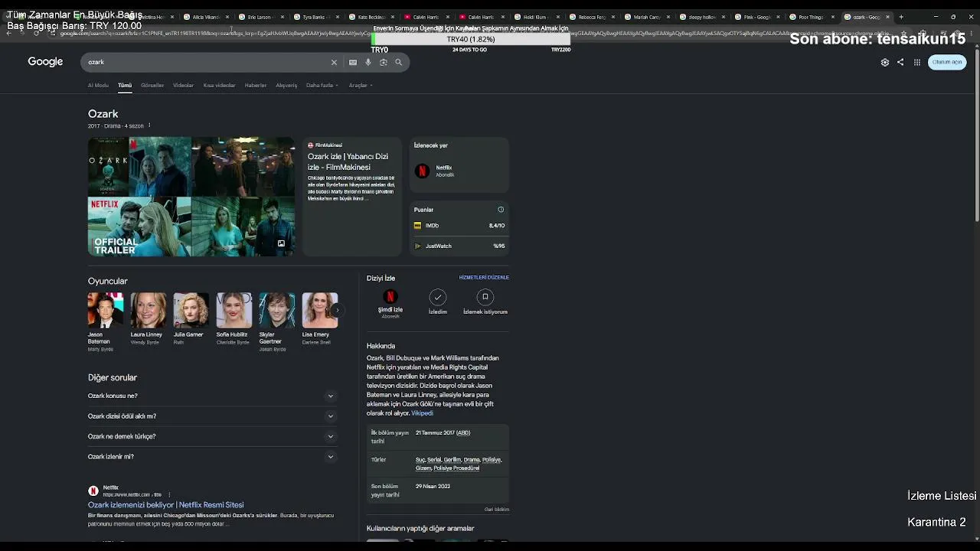
Task: Select the Tümü results tab
Action: click(x=125, y=86)
